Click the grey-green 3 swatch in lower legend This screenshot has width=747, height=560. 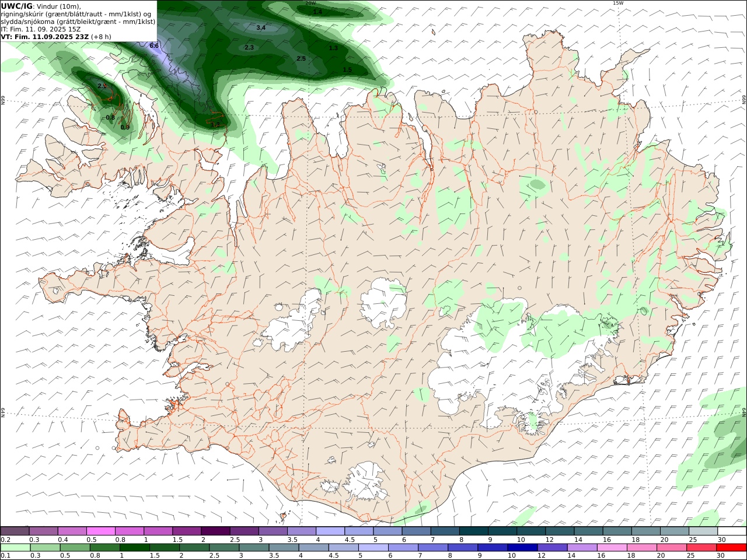pyautogui.click(x=254, y=548)
